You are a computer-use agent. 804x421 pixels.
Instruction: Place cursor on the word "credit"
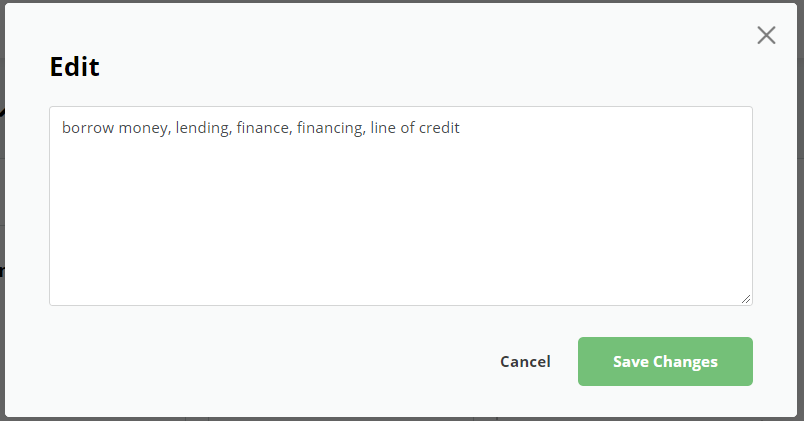439,128
